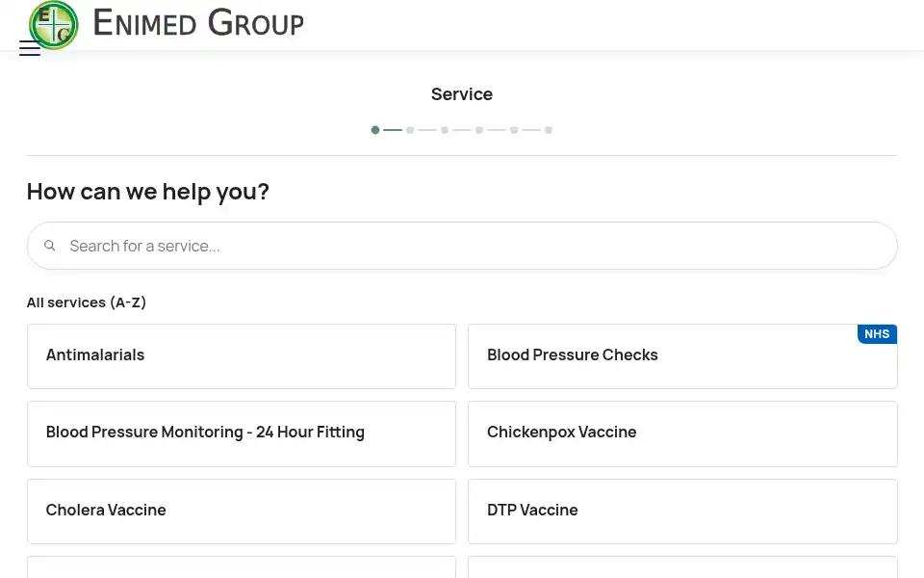Click the search magnifier icon
This screenshot has height=578, width=924.
coord(50,246)
